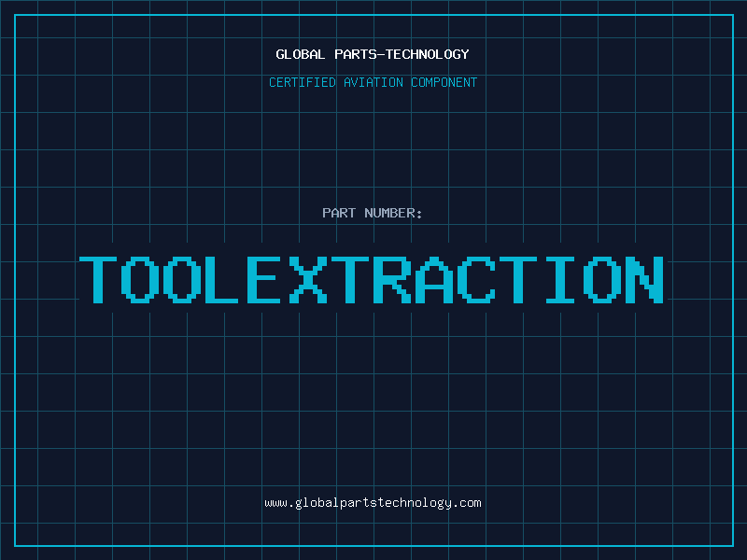Viewport: 747px width, 560px height.
Task: Select the letter A in the part number
Action: pyautogui.click(x=434, y=279)
